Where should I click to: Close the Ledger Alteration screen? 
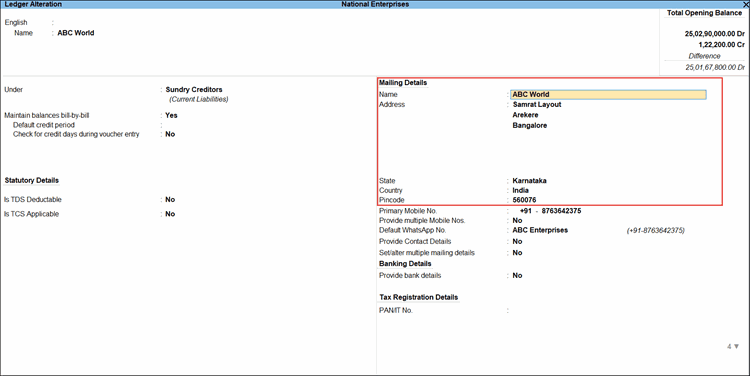745,4
